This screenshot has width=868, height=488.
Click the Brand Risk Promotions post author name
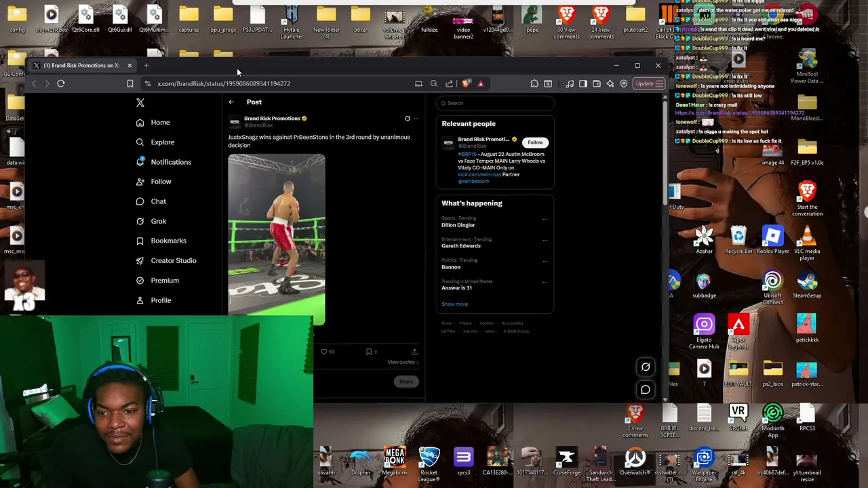click(272, 119)
